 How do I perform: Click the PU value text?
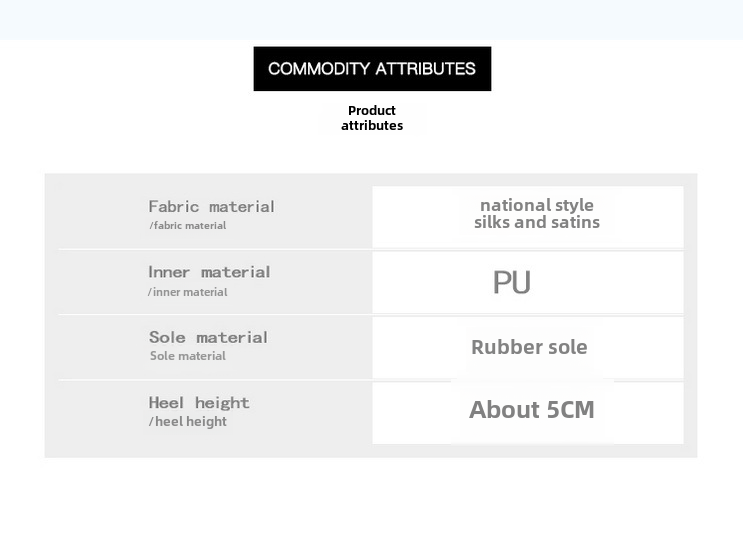click(511, 283)
